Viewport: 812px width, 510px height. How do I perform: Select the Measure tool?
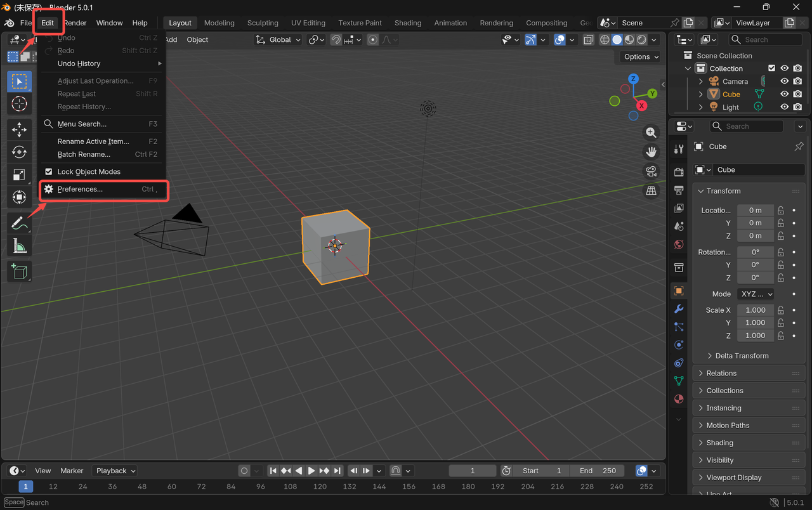coord(19,246)
